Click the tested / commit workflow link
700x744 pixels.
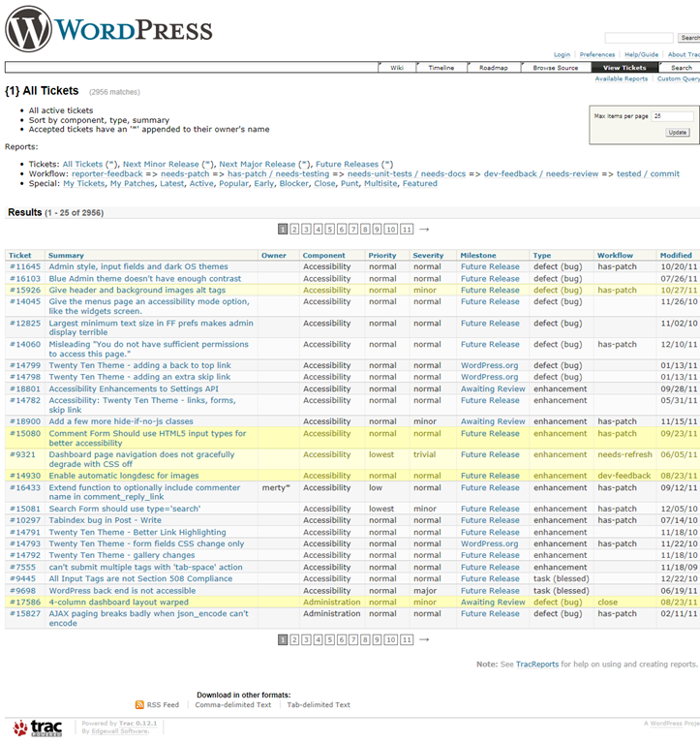648,173
